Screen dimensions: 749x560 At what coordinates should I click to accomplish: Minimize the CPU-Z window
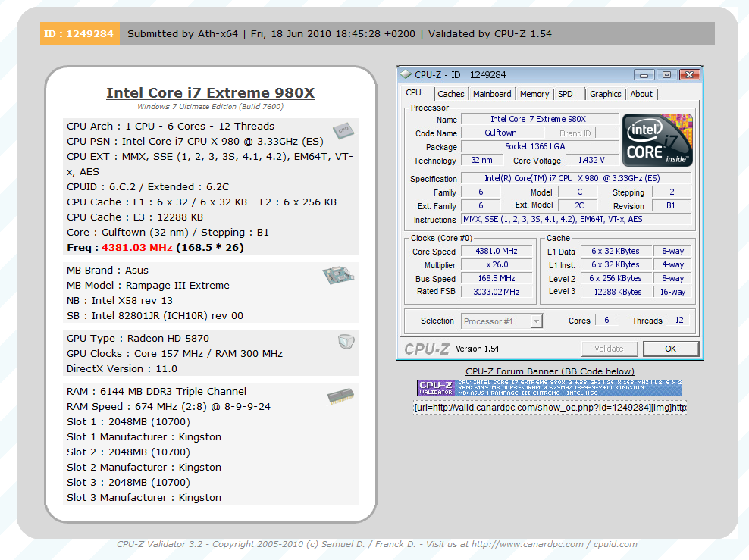644,75
